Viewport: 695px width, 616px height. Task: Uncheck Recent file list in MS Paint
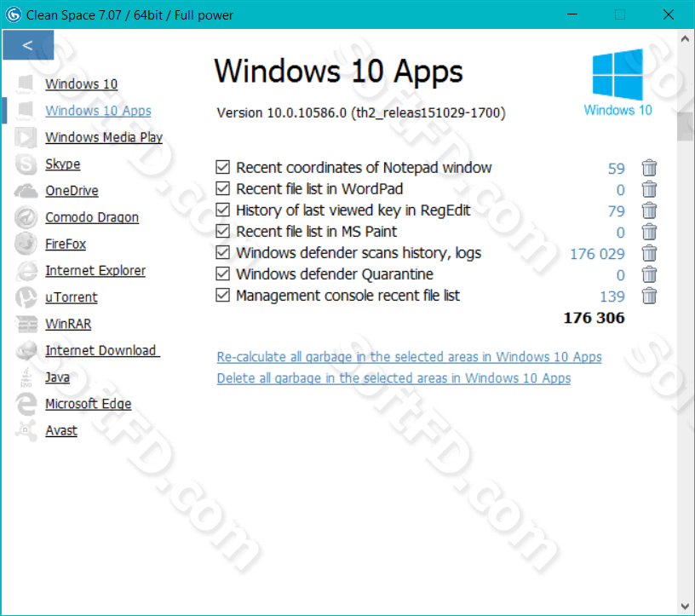[x=222, y=231]
